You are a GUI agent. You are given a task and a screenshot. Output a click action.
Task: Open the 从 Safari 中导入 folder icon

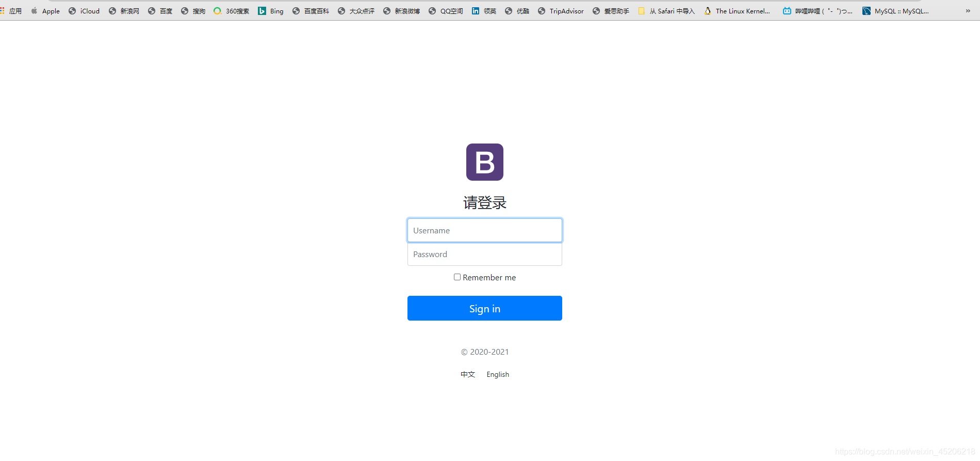click(x=642, y=11)
